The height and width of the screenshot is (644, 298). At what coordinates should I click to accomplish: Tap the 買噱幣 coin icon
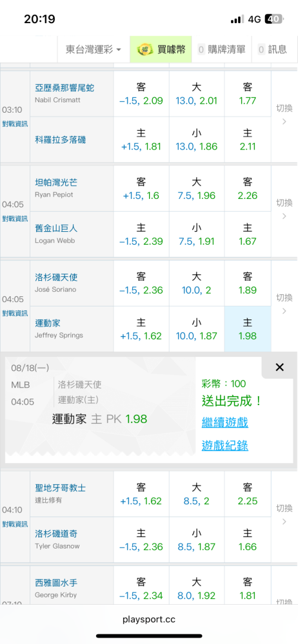(x=144, y=50)
